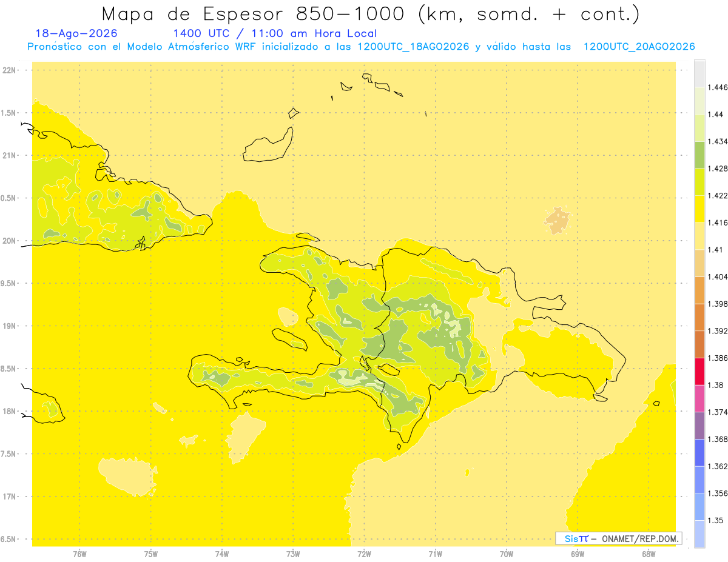
Task: Click the '70W' longitude label
Action: [x=507, y=554]
